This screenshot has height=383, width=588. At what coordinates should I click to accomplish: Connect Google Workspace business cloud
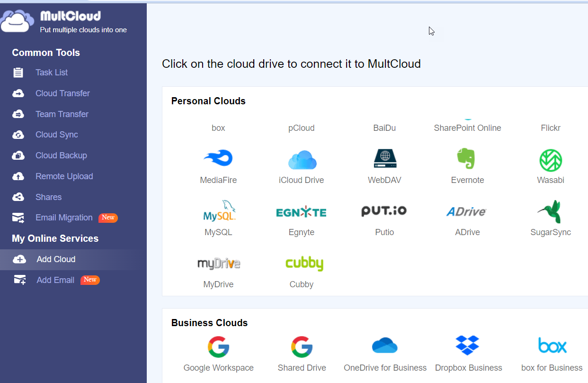pos(218,347)
